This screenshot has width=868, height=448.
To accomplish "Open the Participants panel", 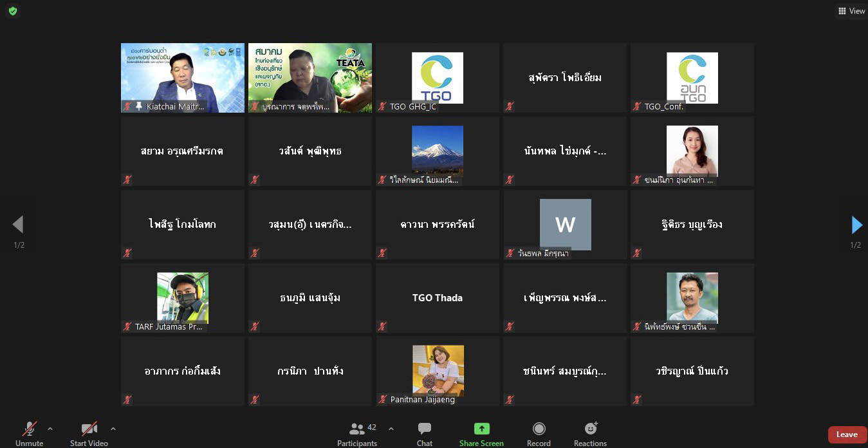I will coord(357,433).
